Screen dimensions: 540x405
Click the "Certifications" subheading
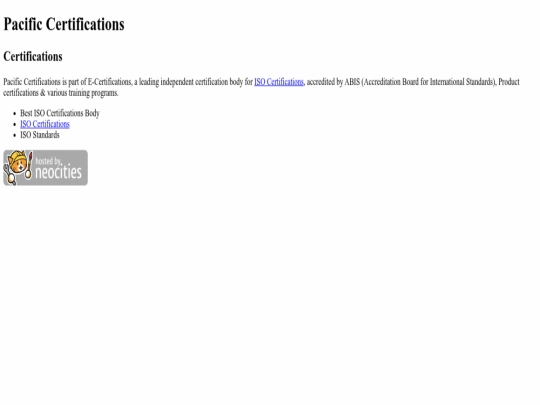[x=33, y=56]
